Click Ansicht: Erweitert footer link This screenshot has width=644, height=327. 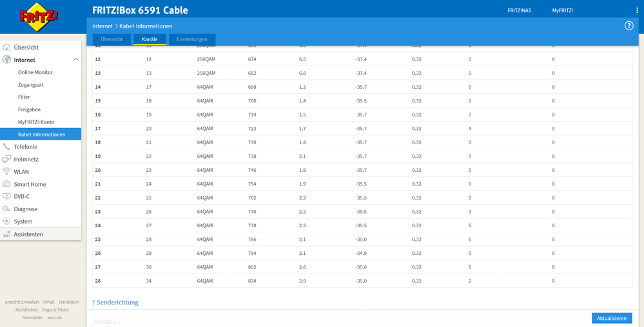point(22,302)
